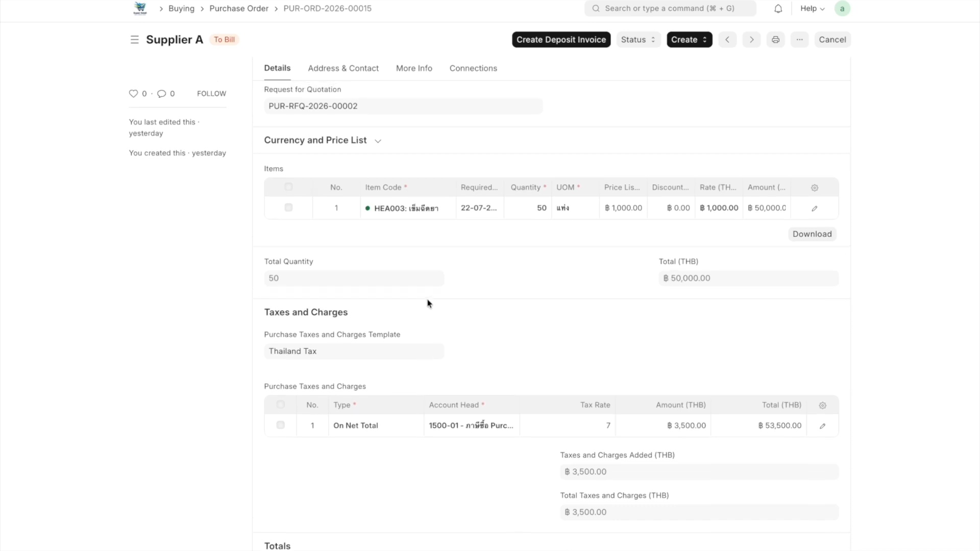Click Request for Quotation field PUR-RFQ-2026-00002
This screenshot has height=551, width=980.
point(403,106)
